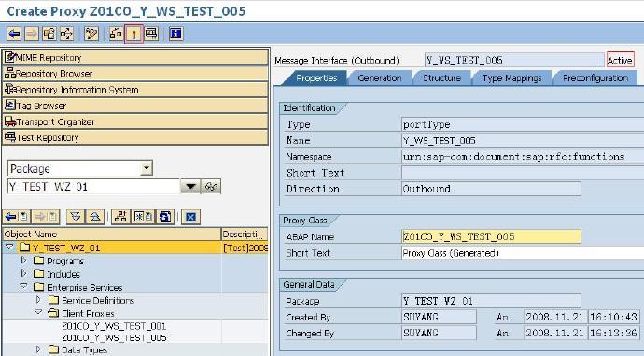Run Check using the connected-boxes toolbar icon

(116, 34)
